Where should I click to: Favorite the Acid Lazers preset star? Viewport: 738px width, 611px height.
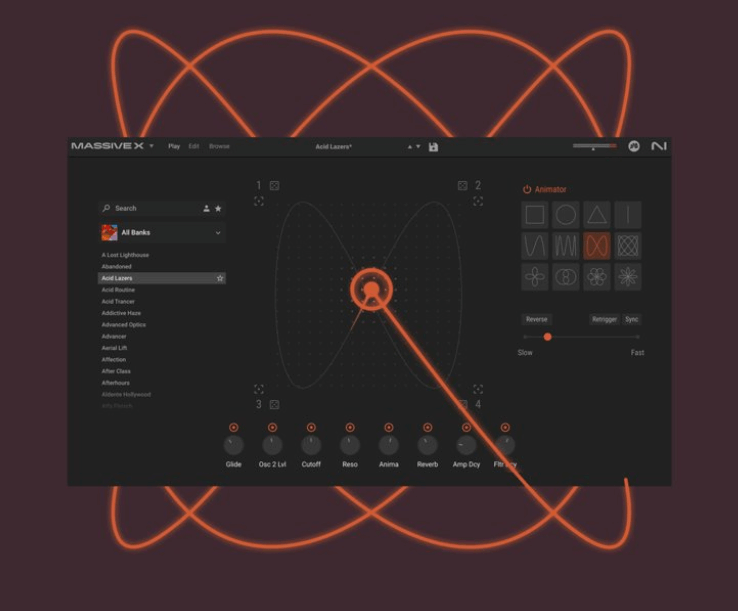click(x=220, y=278)
